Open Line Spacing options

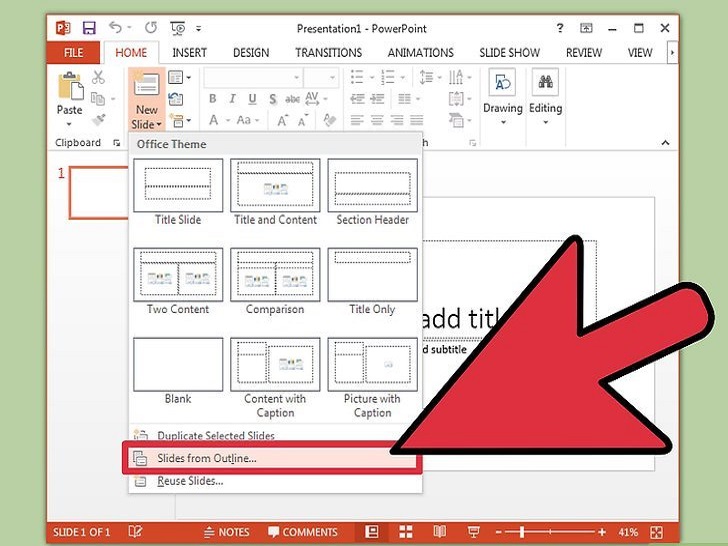[430, 77]
